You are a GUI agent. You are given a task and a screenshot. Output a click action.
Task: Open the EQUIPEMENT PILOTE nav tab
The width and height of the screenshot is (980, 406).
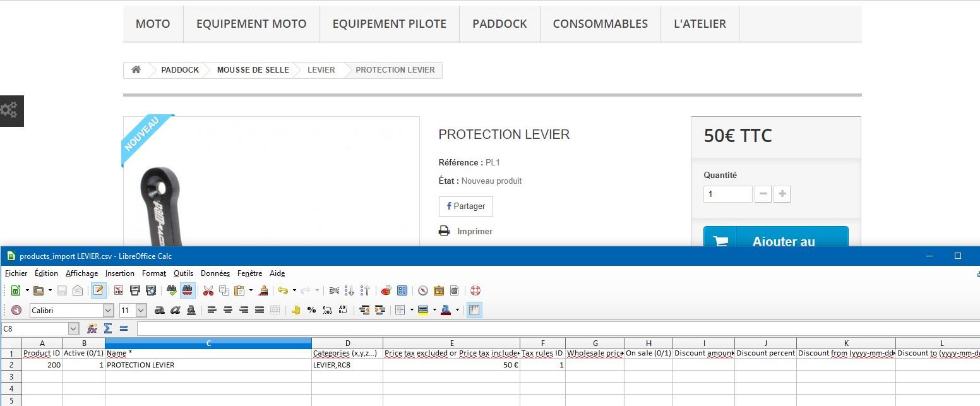[x=390, y=24]
